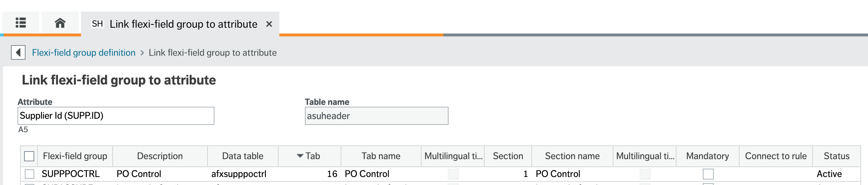The width and height of the screenshot is (868, 185).
Task: Sort by Flexi-field group column header
Action: point(75,156)
